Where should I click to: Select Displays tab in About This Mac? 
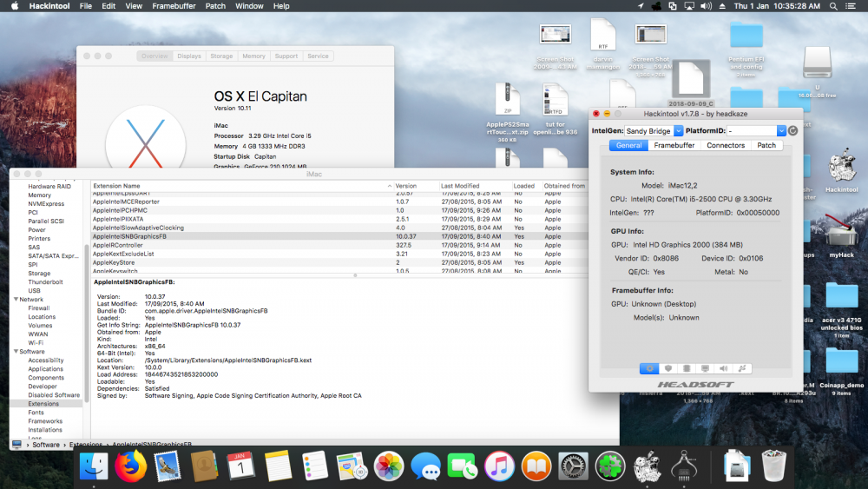[x=188, y=56]
